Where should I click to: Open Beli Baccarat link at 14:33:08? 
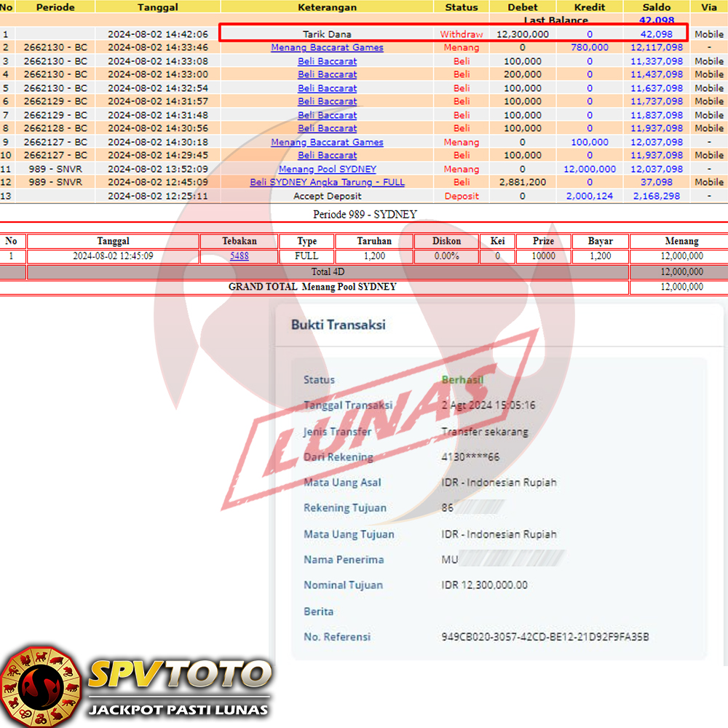[327, 61]
